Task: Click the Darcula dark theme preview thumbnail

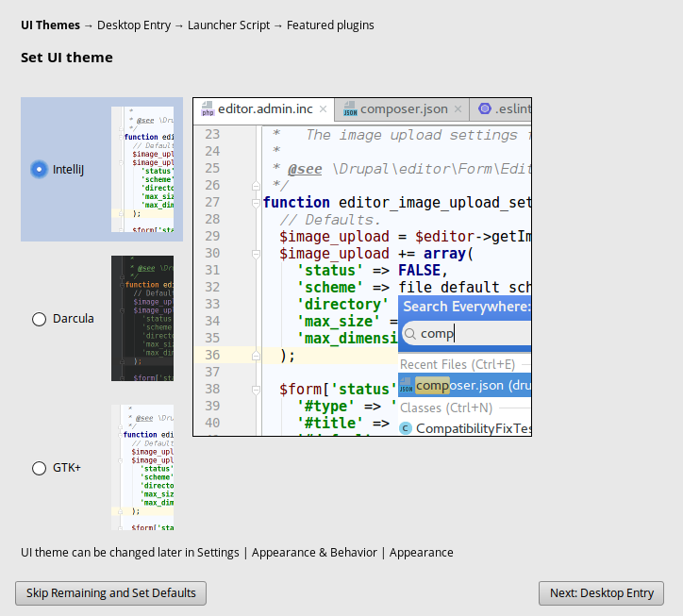Action: 142,319
